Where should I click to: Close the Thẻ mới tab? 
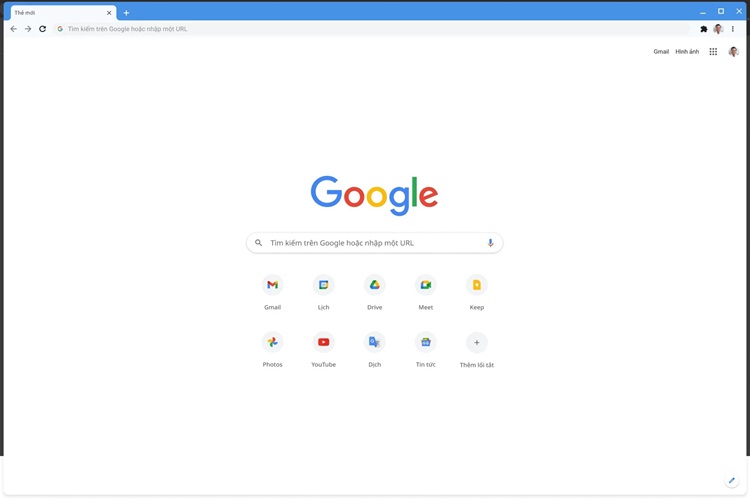point(109,13)
